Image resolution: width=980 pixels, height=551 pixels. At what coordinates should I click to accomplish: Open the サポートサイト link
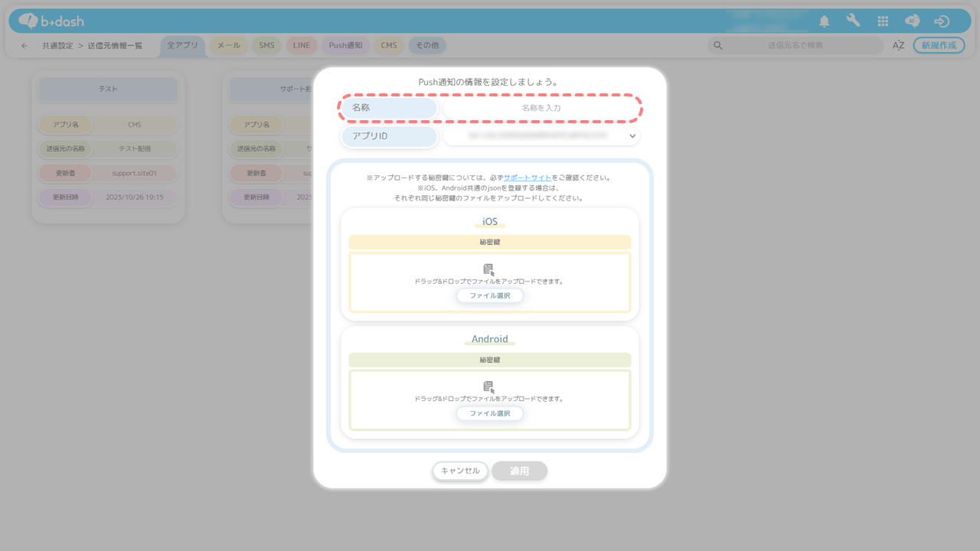pos(527,178)
